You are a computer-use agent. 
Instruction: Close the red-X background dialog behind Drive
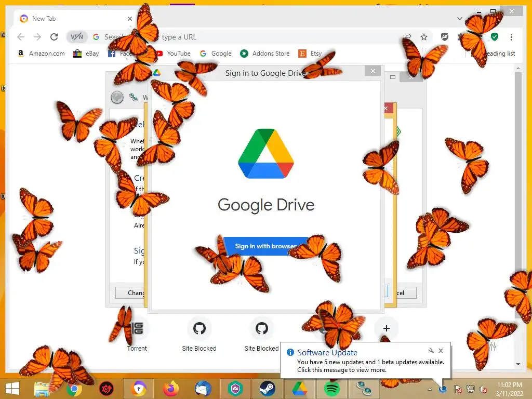click(388, 108)
